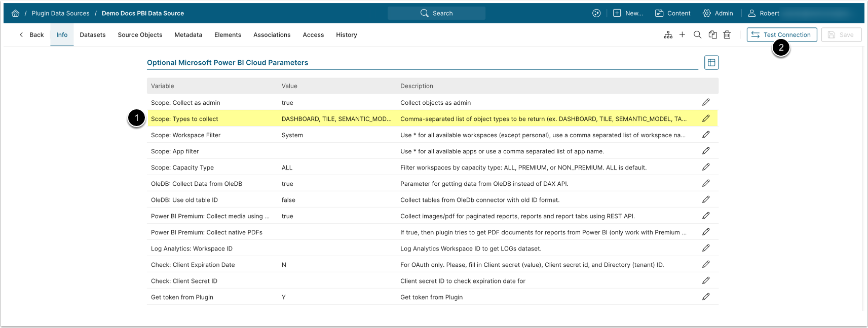Click the Plugin Data Sources breadcrumb link
The height and width of the screenshot is (328, 868).
60,13
